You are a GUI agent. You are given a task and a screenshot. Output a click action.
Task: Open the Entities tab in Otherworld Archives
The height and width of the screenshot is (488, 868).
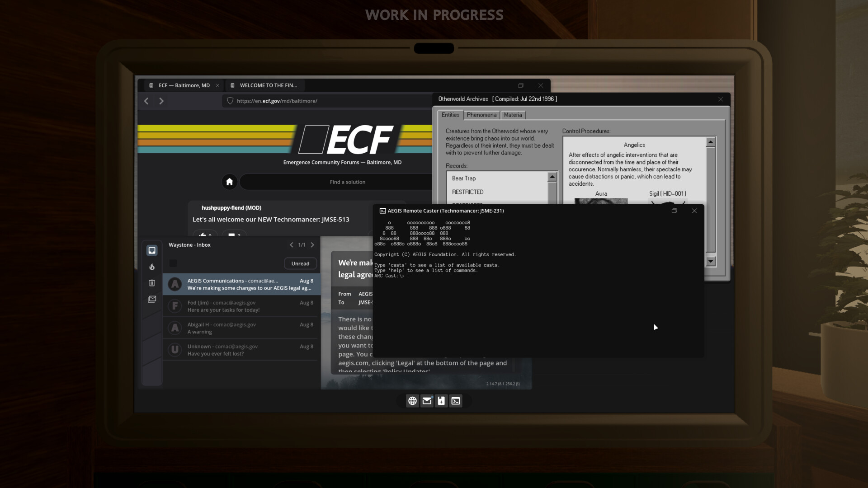coord(450,115)
